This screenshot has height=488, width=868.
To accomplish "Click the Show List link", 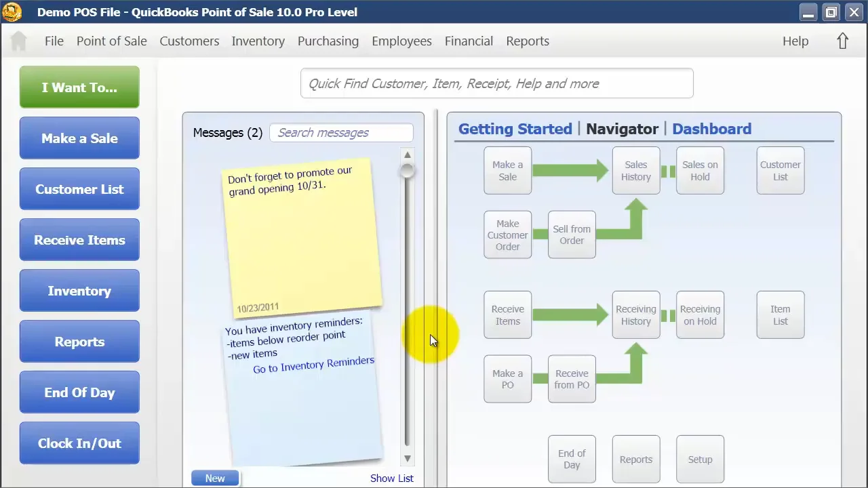I will [x=391, y=479].
